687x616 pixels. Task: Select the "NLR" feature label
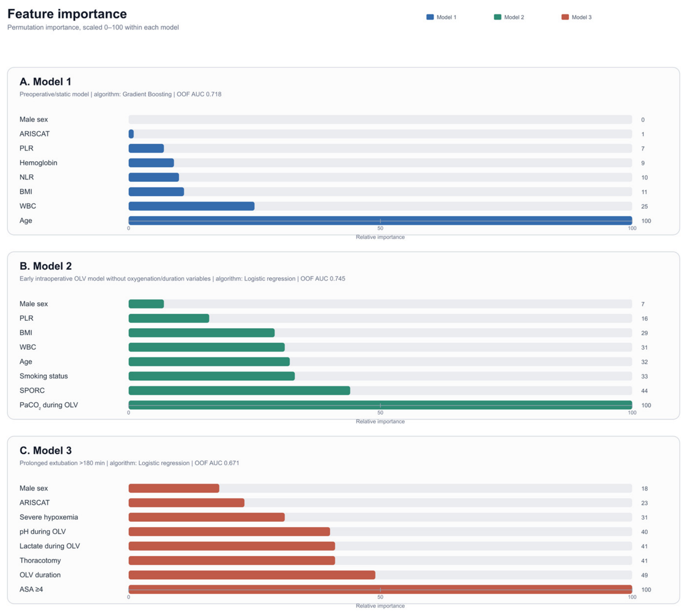pyautogui.click(x=26, y=177)
